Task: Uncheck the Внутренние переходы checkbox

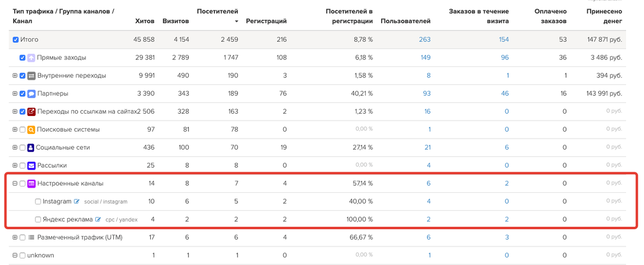Action: point(23,76)
